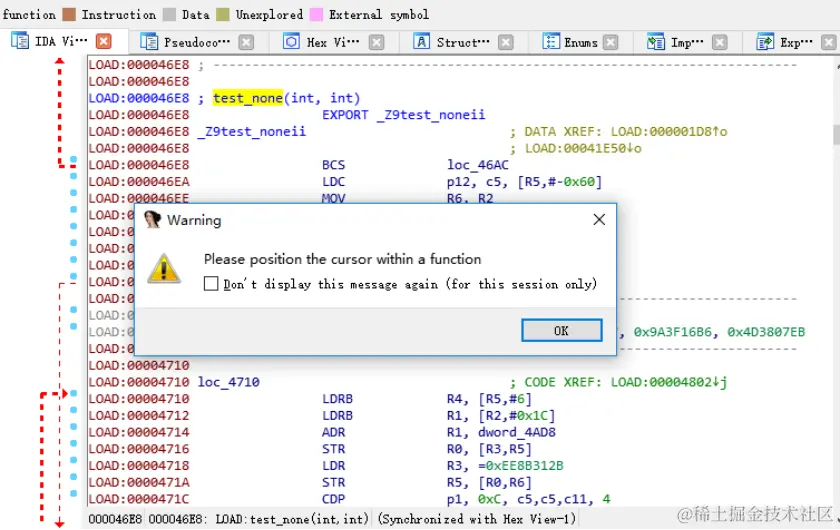Click breakpoint dot beside address 00004716

[73, 443]
